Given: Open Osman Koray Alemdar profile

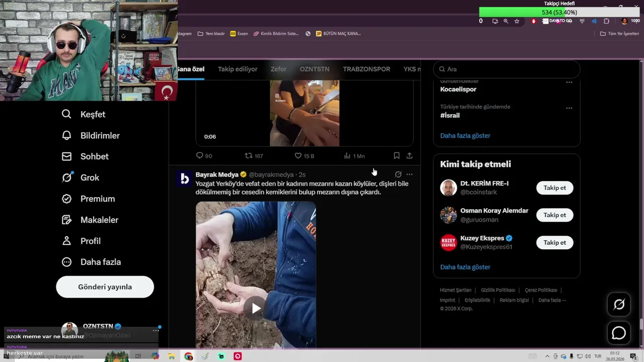Looking at the screenshot, I should 494,211.
